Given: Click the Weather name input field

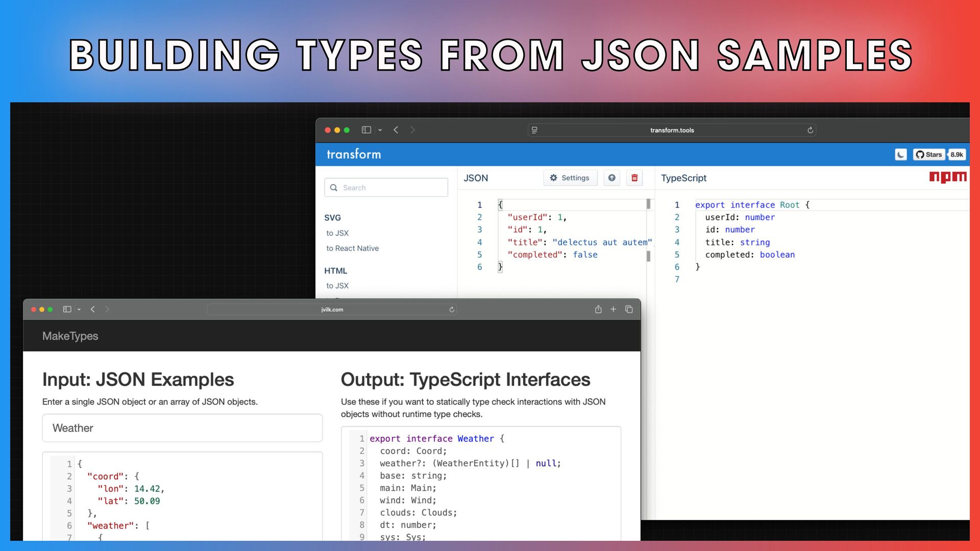Looking at the screenshot, I should 182,428.
